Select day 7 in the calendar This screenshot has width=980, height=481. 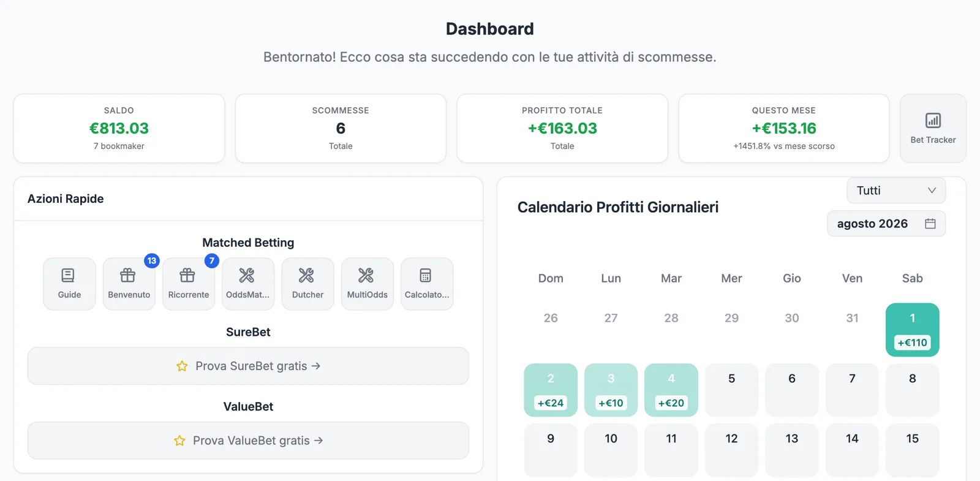coord(852,390)
